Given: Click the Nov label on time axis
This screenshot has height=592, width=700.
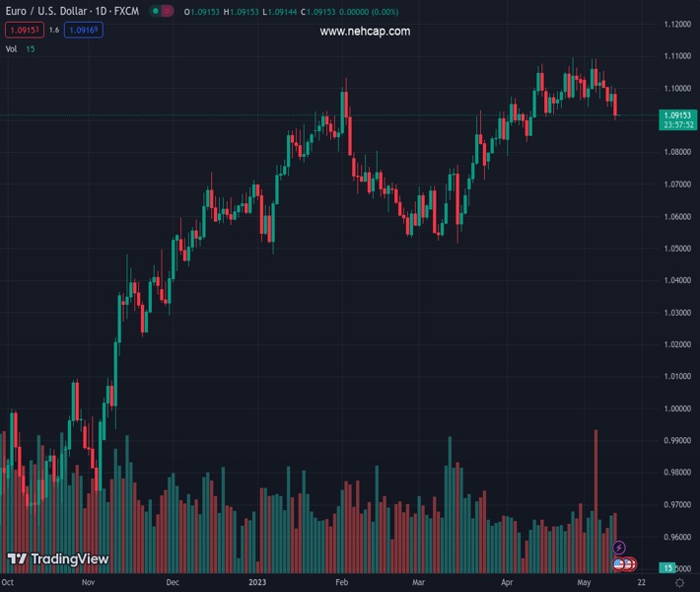Looking at the screenshot, I should click(x=88, y=583).
